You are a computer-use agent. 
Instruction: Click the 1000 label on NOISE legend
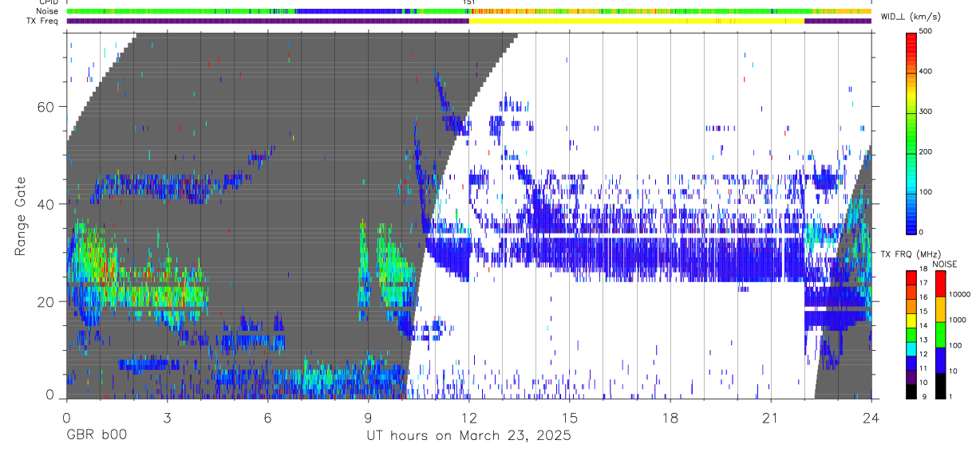(958, 320)
